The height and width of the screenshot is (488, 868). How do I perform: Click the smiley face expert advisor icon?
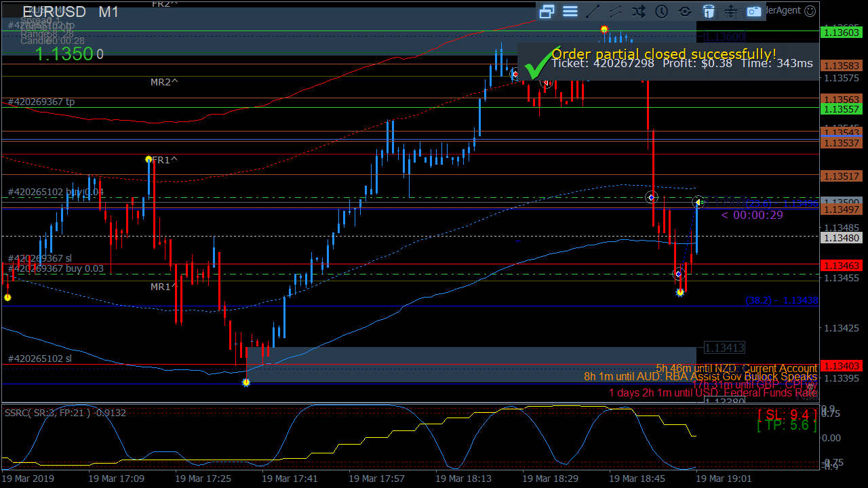pyautogui.click(x=810, y=11)
